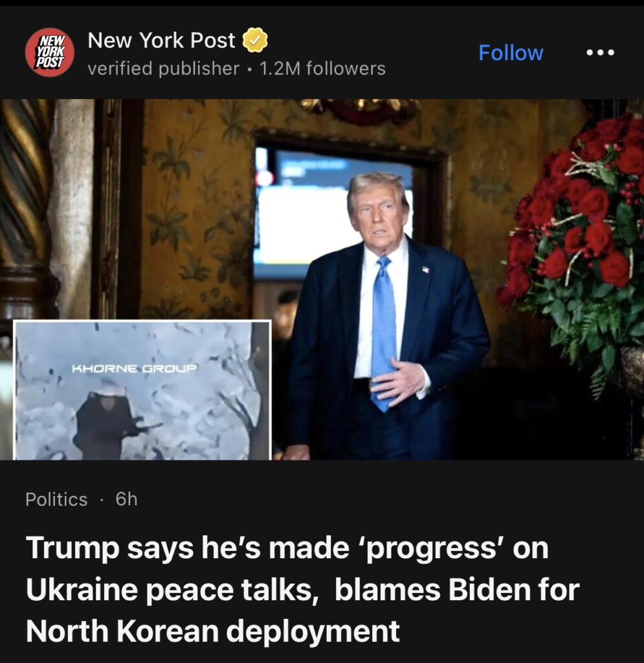Screen dimensions: 644x663
Task: Click the flag lapel pin on suit
Action: click(x=425, y=269)
